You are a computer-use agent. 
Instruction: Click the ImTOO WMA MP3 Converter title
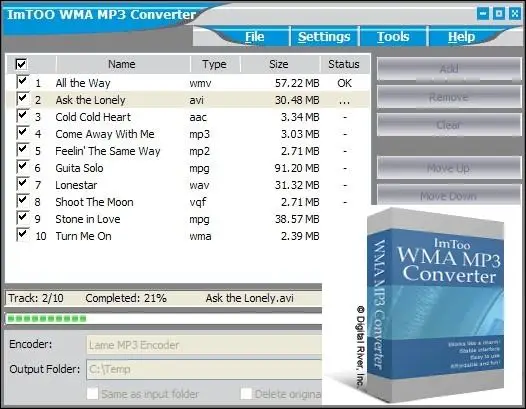(101, 15)
